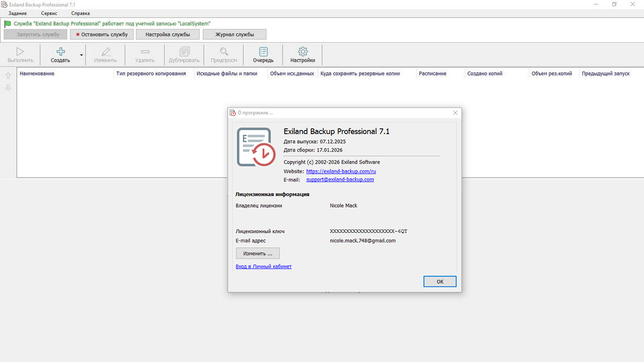The width and height of the screenshot is (644, 362).
Task: Click the Объем рез.копий column header
Action: click(x=554, y=73)
